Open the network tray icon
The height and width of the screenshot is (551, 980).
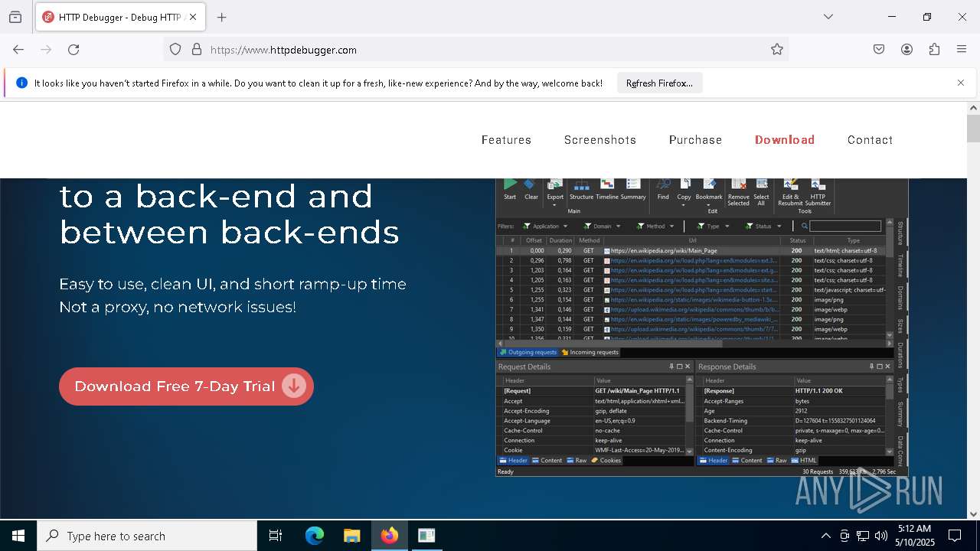coord(863,536)
